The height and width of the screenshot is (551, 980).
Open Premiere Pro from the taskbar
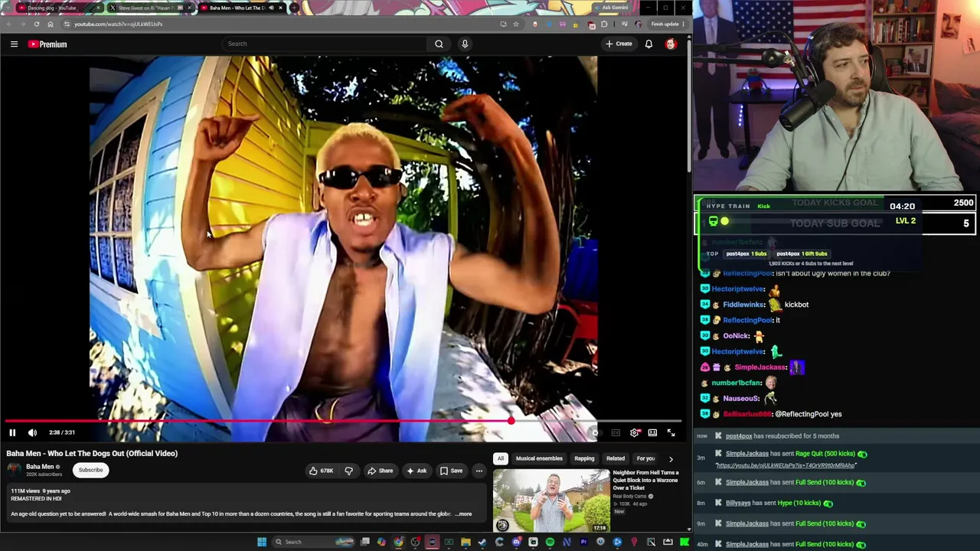coord(583,542)
